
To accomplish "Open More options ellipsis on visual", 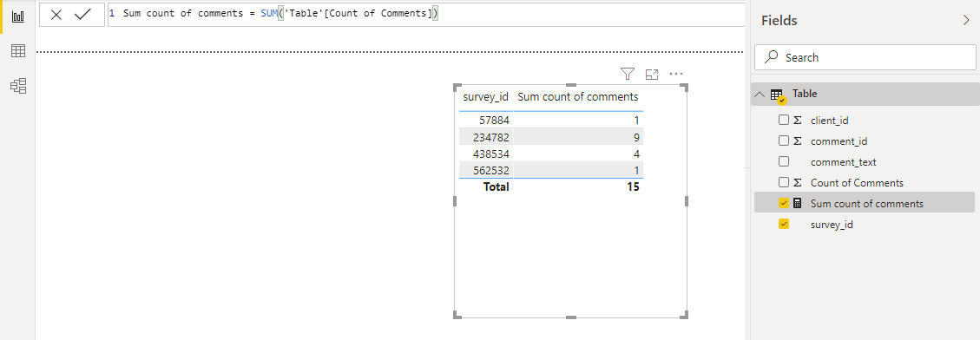I will coord(676,75).
